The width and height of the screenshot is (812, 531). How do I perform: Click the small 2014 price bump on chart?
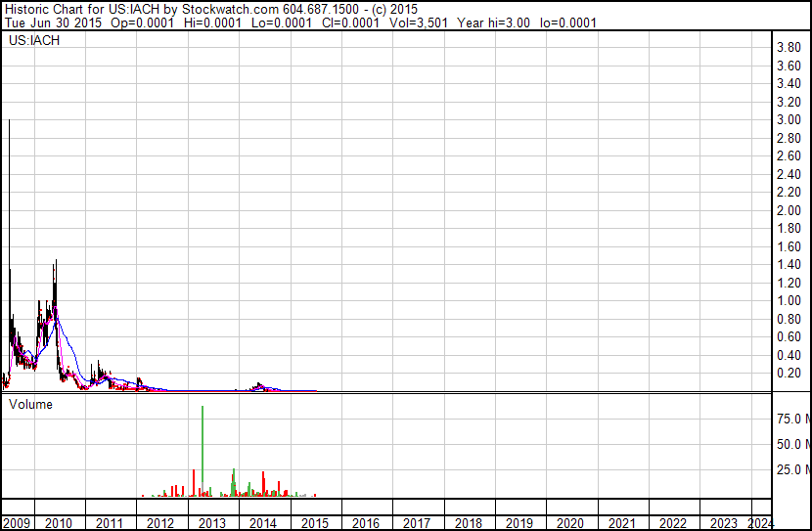point(260,386)
